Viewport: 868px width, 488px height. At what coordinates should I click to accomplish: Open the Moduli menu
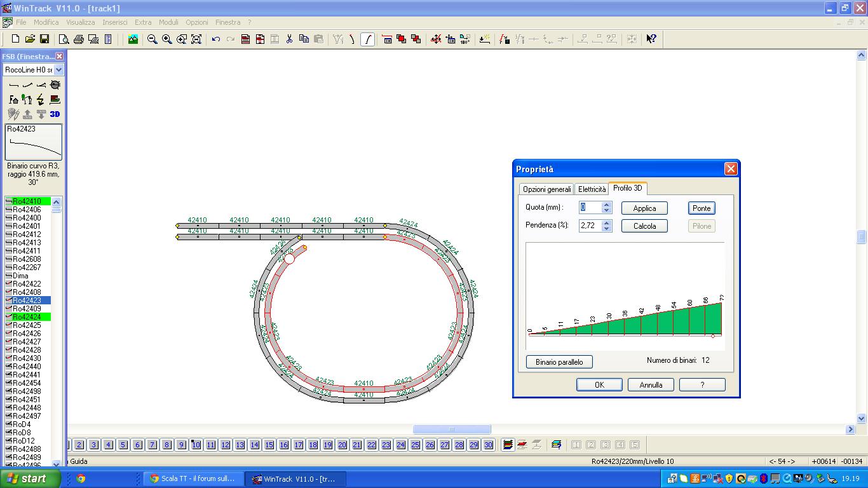(x=168, y=22)
